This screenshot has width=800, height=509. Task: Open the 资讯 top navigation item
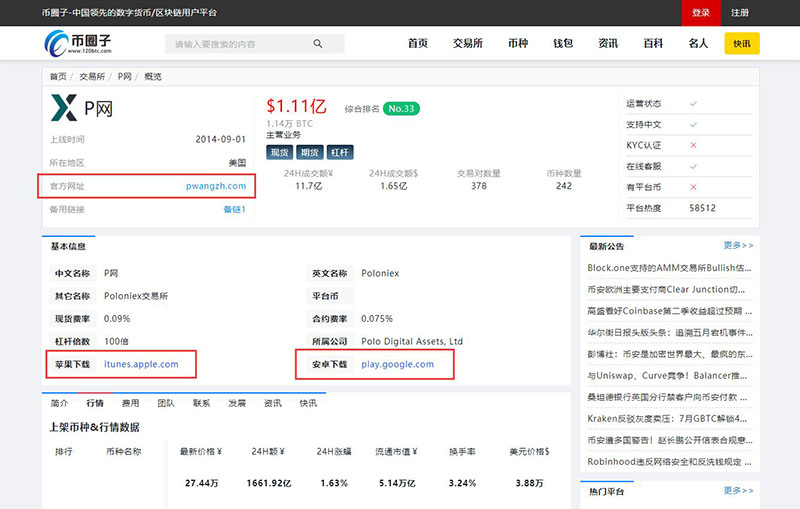pos(608,43)
